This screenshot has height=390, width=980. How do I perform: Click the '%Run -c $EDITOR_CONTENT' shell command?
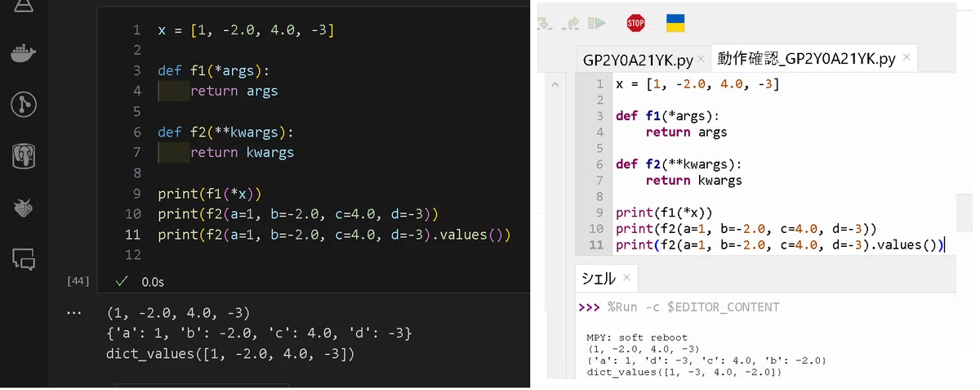693,307
